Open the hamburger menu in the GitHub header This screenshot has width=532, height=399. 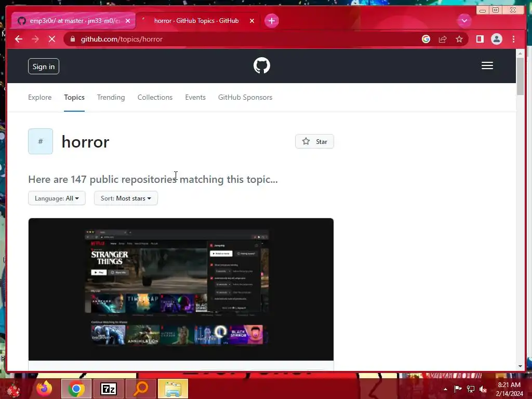click(487, 65)
